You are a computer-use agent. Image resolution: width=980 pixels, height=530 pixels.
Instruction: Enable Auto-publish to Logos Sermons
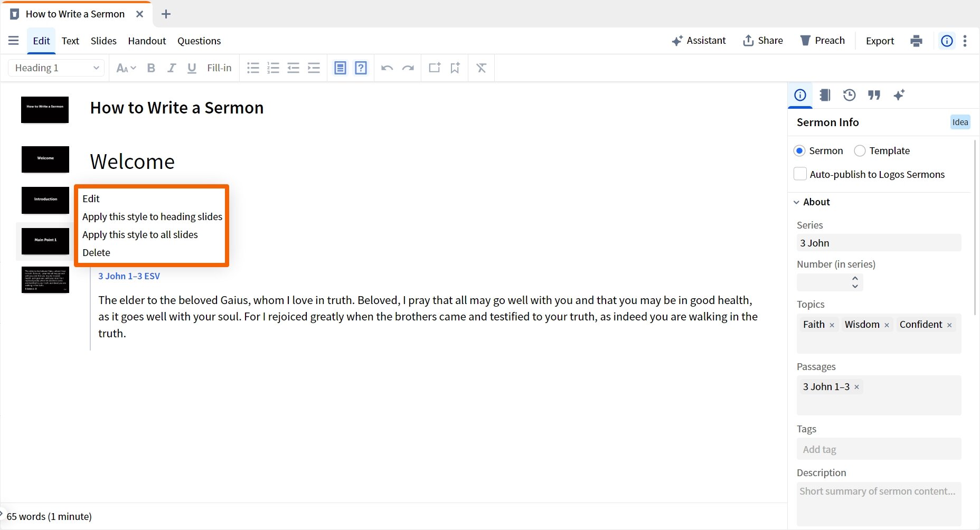pos(800,174)
